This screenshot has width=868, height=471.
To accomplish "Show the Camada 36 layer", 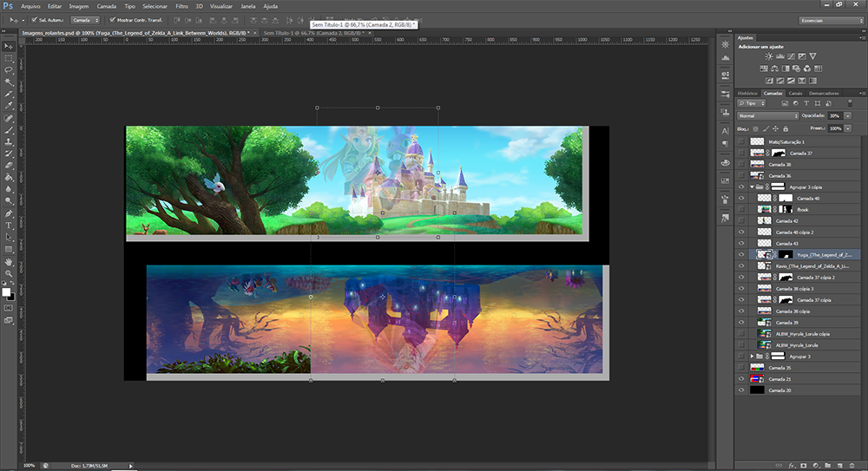I will tap(741, 175).
